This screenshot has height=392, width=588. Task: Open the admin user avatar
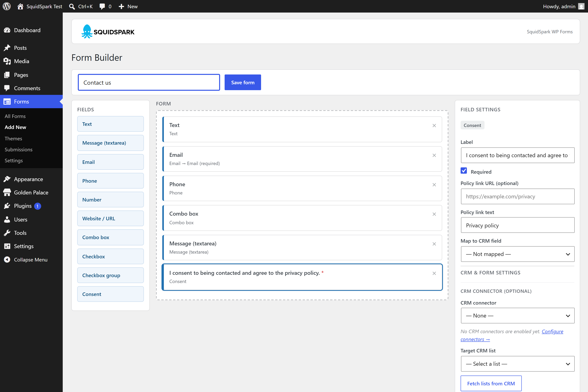[581, 6]
